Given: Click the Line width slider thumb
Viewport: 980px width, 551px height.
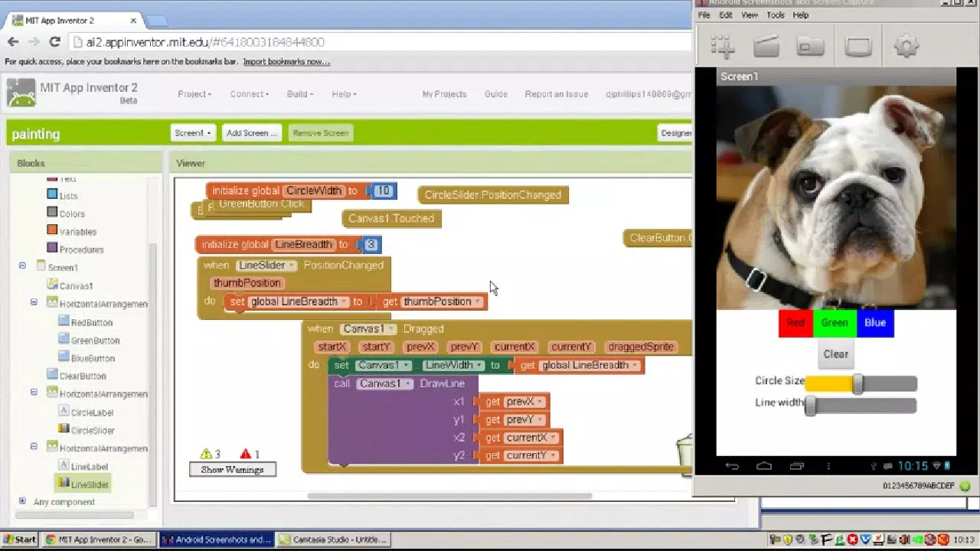Looking at the screenshot, I should (x=811, y=406).
